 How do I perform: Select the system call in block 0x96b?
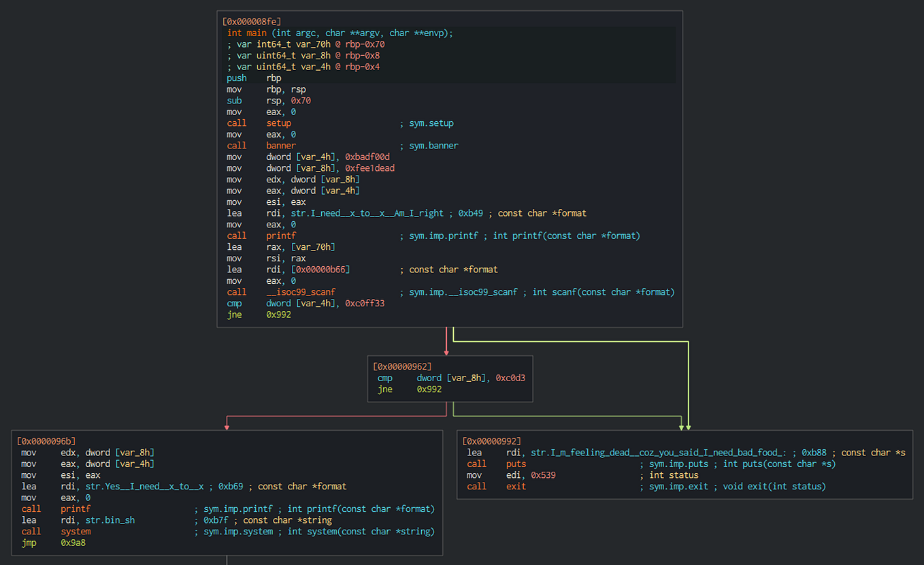point(75,531)
